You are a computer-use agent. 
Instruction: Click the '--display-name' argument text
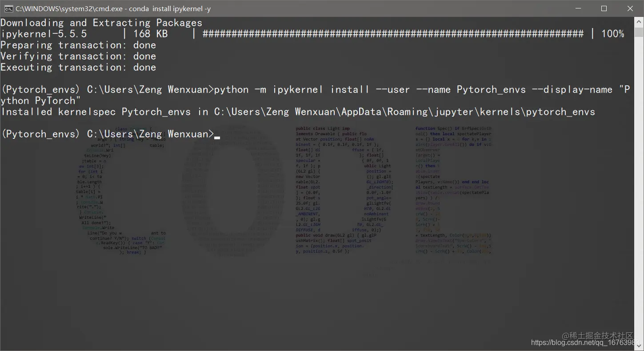pyautogui.click(x=572, y=89)
